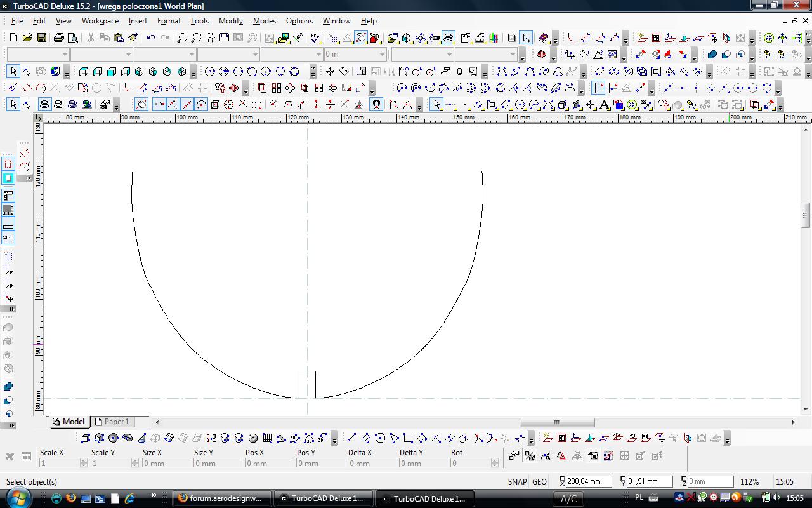Click the Save (floppy disk) icon
The width and height of the screenshot is (812, 508).
click(41, 38)
